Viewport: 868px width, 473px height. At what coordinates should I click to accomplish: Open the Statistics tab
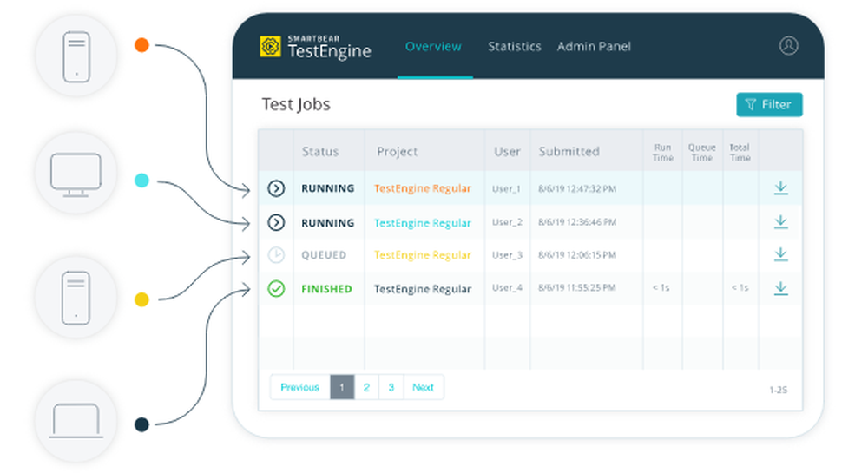click(514, 47)
